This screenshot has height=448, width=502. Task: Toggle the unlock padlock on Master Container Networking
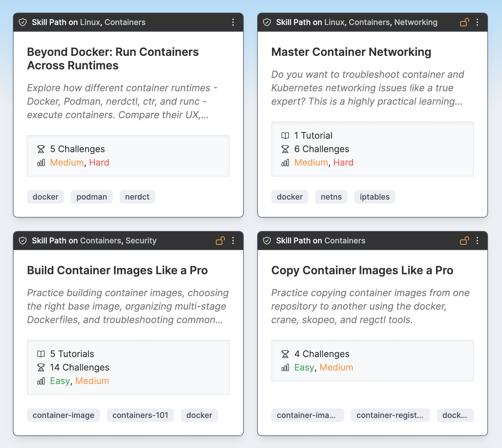[x=464, y=22]
